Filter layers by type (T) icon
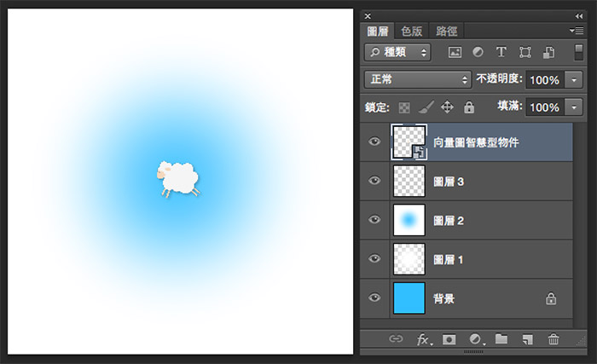 501,53
